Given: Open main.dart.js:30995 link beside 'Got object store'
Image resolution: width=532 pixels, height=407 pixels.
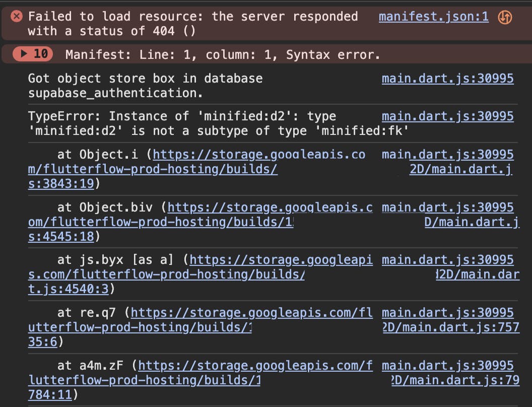Looking at the screenshot, I should [x=447, y=78].
